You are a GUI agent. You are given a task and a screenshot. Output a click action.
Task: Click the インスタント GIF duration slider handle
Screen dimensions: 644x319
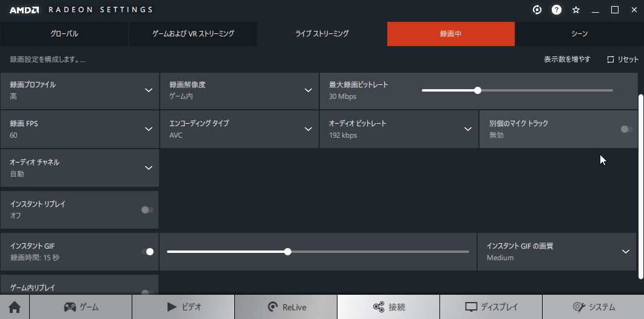click(288, 252)
